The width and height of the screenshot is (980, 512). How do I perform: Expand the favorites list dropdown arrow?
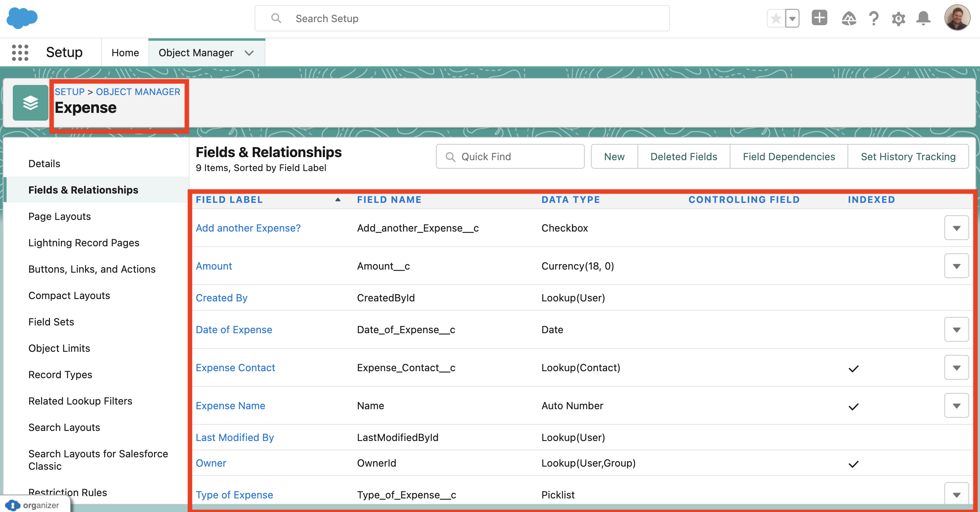tap(792, 18)
